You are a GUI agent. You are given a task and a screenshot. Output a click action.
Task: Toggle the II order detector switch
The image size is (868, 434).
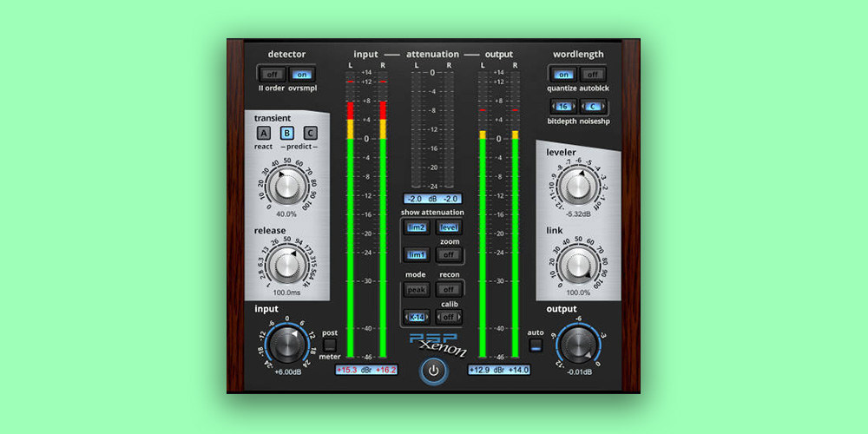coord(270,75)
